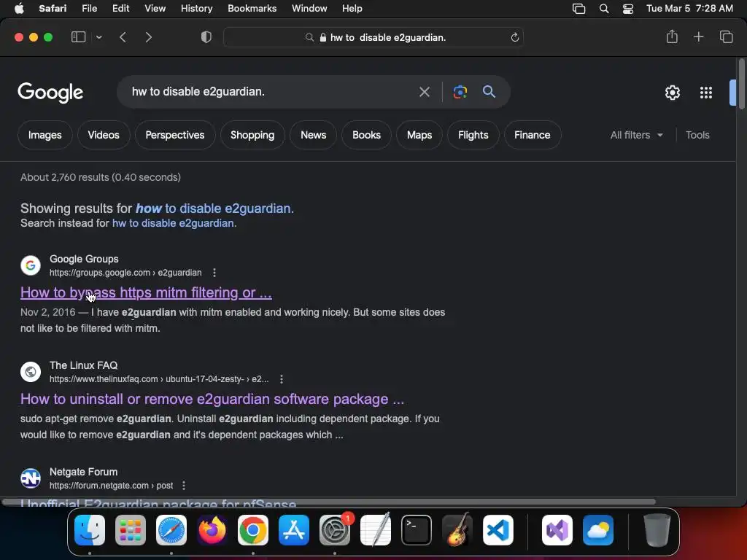Open Launchpad from the Dock
The image size is (747, 560).
(131, 530)
